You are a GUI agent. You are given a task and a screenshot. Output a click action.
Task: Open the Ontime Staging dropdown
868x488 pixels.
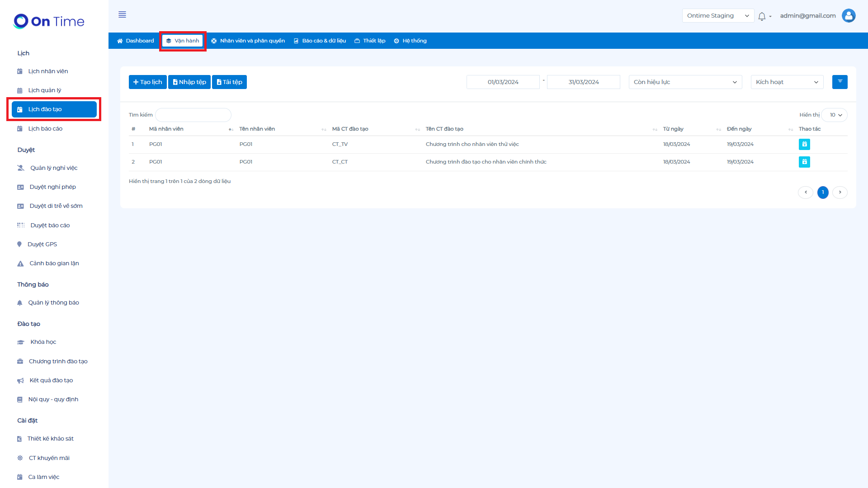coord(717,16)
